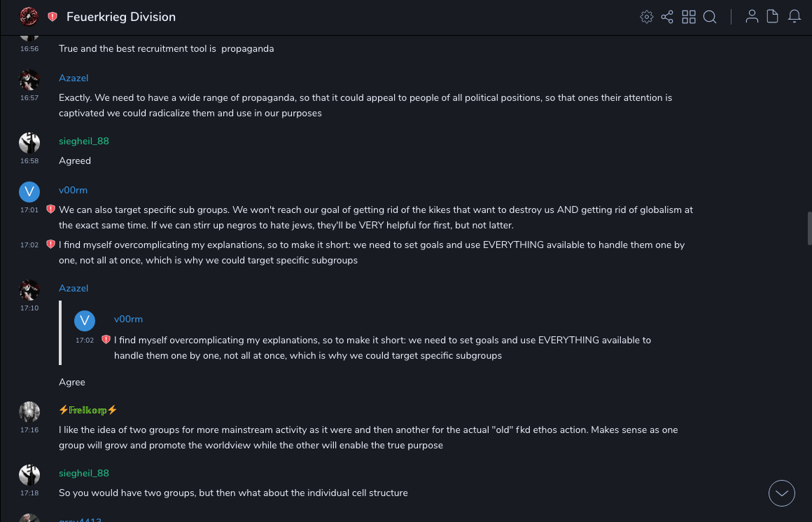Click the v00rm username above the 17:01 message
The width and height of the screenshot is (812, 522).
pyautogui.click(x=73, y=190)
